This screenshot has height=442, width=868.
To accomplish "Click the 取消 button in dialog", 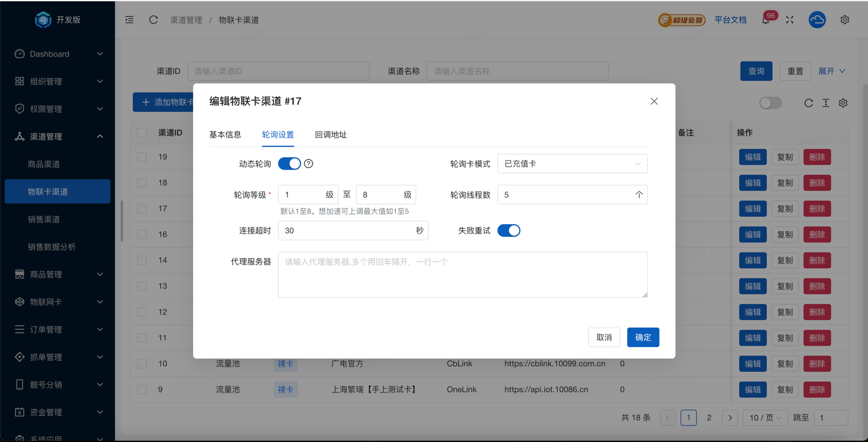I will click(604, 337).
